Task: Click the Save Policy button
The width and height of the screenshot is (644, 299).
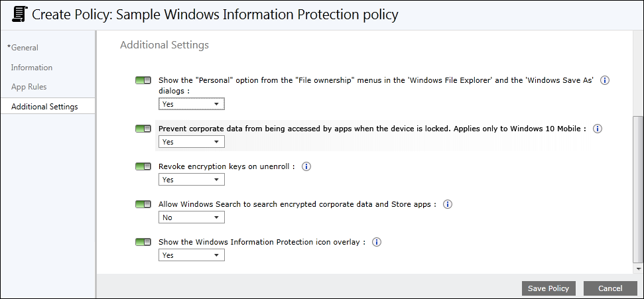Action: pos(548,288)
